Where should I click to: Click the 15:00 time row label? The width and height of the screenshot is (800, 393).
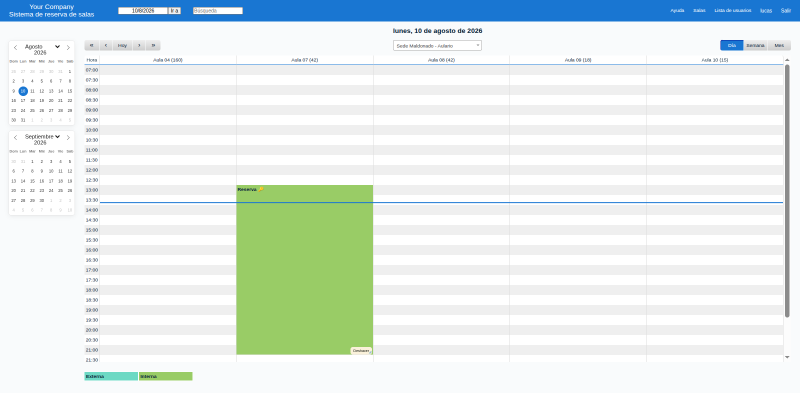coord(92,230)
